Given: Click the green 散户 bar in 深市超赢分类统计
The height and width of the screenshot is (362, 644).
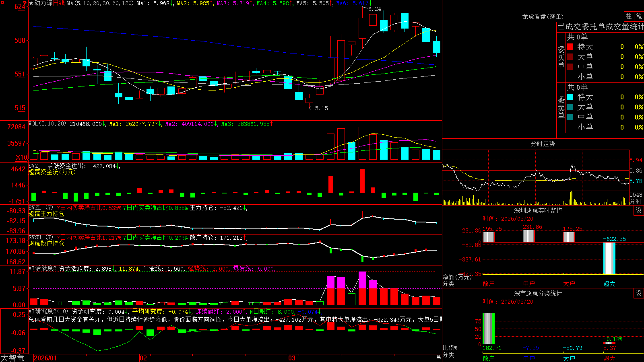Looking at the screenshot, I should pyautogui.click(x=489, y=328).
